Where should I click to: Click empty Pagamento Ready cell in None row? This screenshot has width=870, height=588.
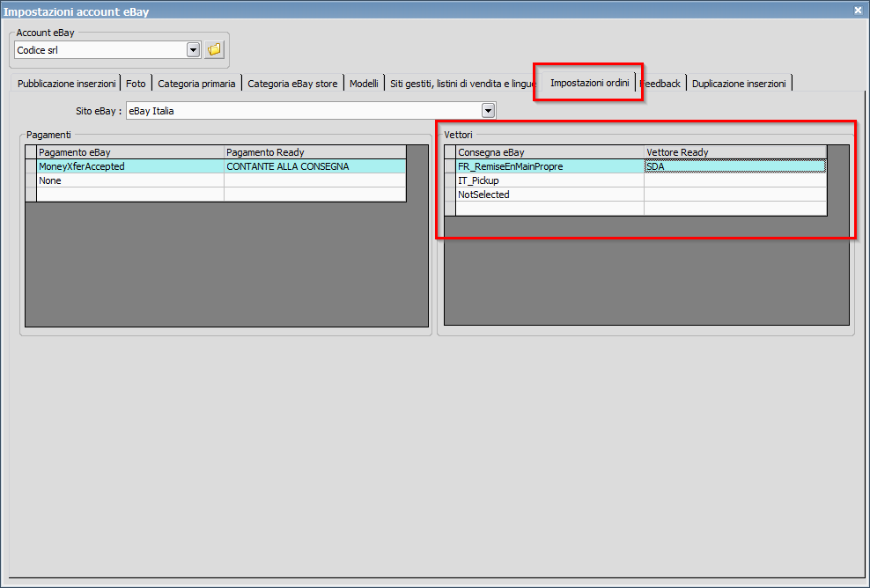[315, 180]
